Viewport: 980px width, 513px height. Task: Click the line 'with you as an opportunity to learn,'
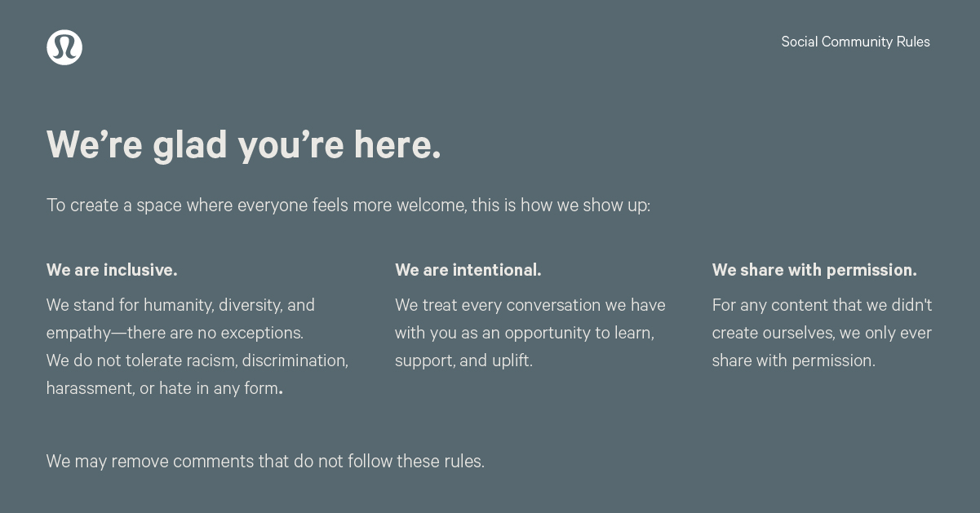524,333
